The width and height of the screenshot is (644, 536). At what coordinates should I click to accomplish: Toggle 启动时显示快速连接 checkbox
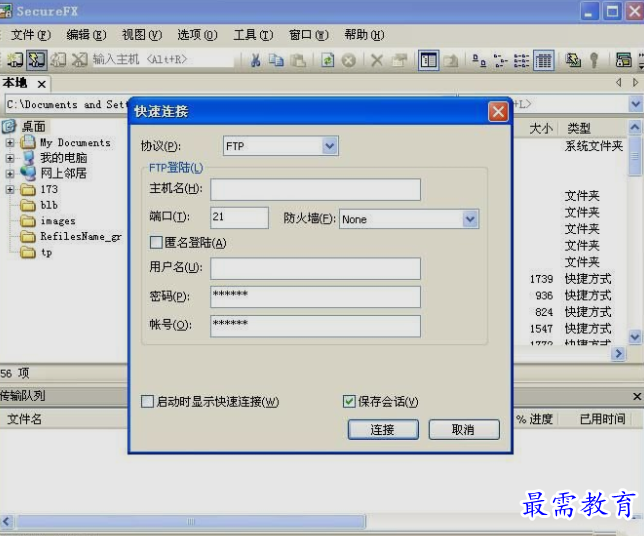[147, 401]
